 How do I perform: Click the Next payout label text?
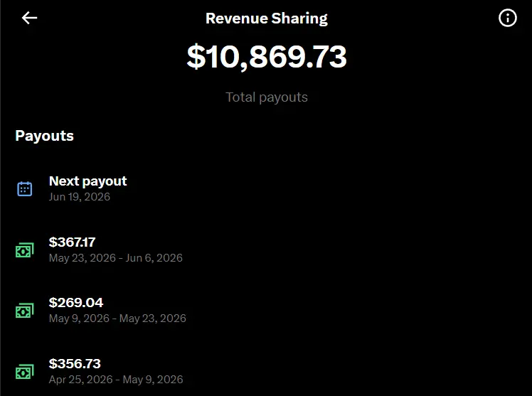pyautogui.click(x=88, y=181)
